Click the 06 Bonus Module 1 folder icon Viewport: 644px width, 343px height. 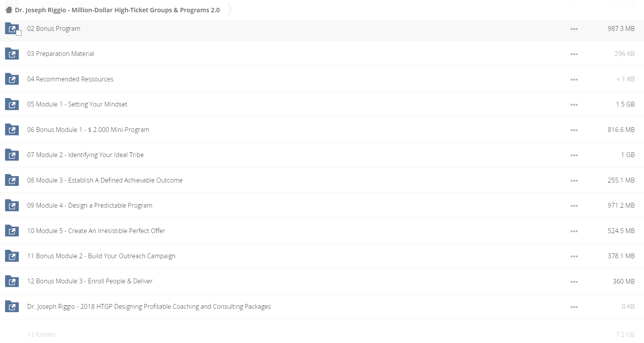click(x=12, y=130)
